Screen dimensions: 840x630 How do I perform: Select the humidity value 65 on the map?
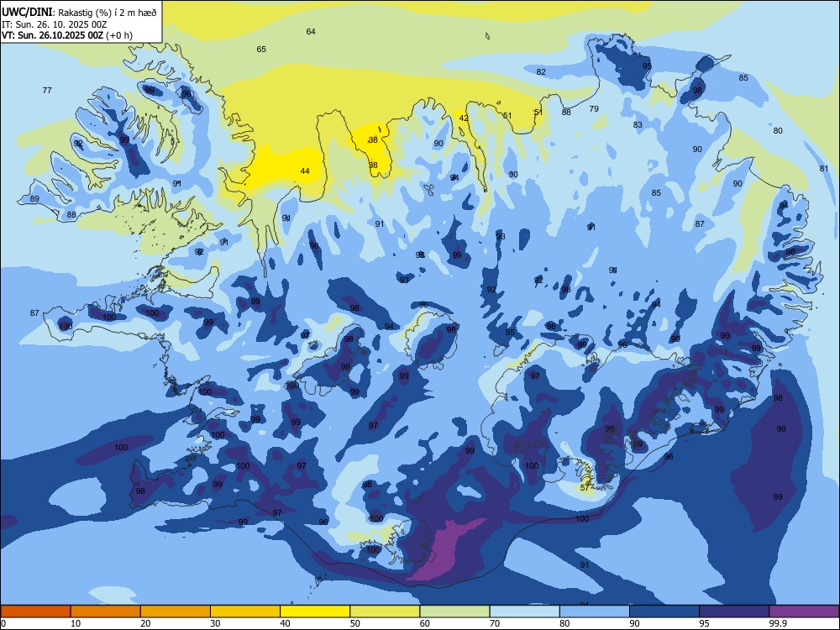(261, 50)
